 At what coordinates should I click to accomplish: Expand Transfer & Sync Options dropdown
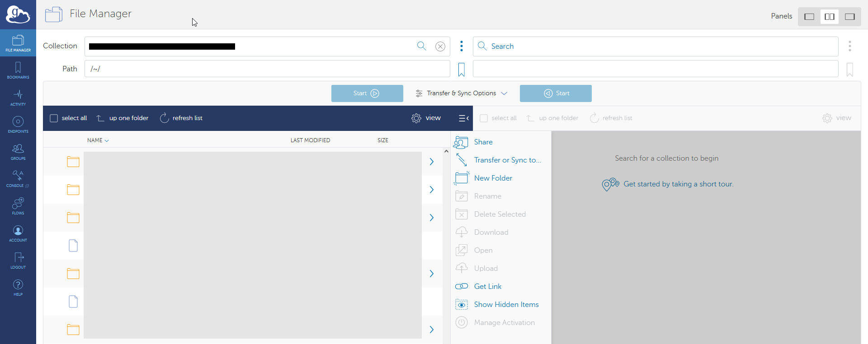[461, 93]
